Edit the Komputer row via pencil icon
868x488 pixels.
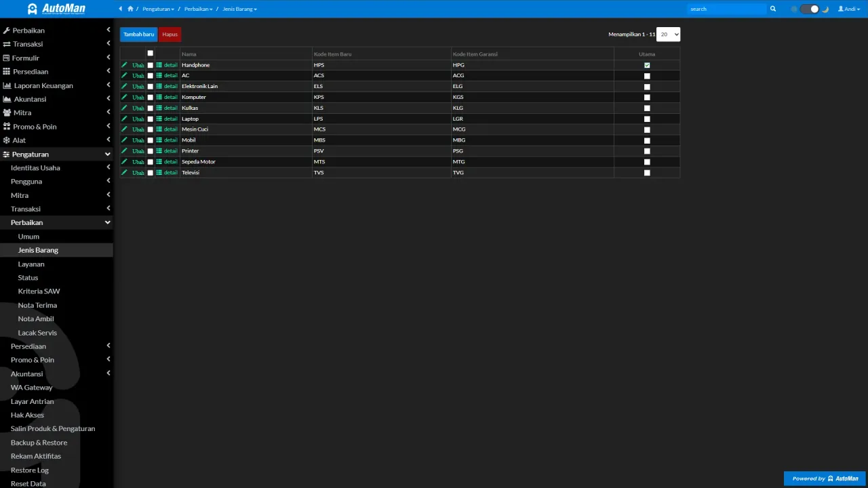click(x=124, y=97)
